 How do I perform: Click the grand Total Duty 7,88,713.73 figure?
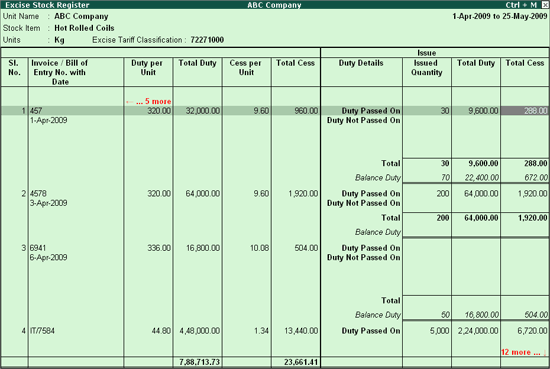pyautogui.click(x=200, y=362)
